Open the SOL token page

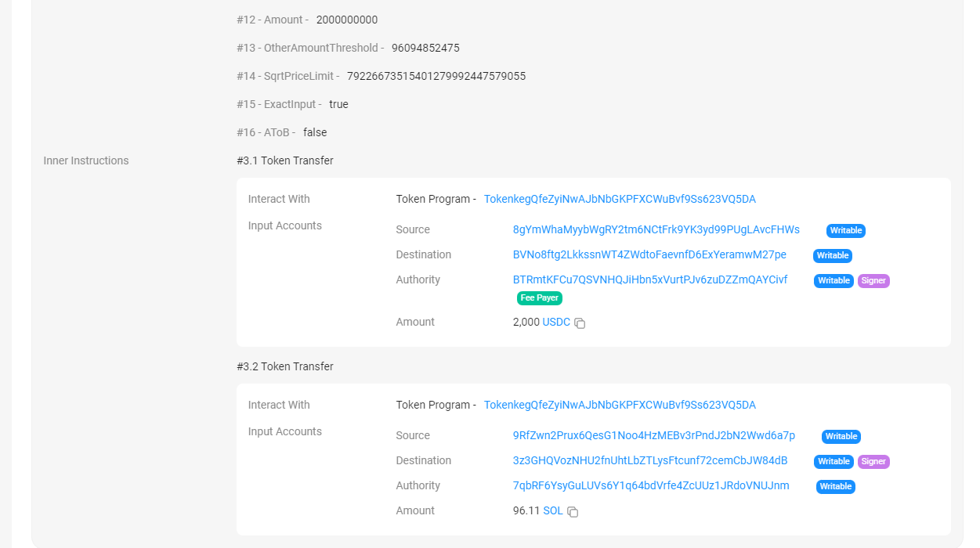click(552, 511)
